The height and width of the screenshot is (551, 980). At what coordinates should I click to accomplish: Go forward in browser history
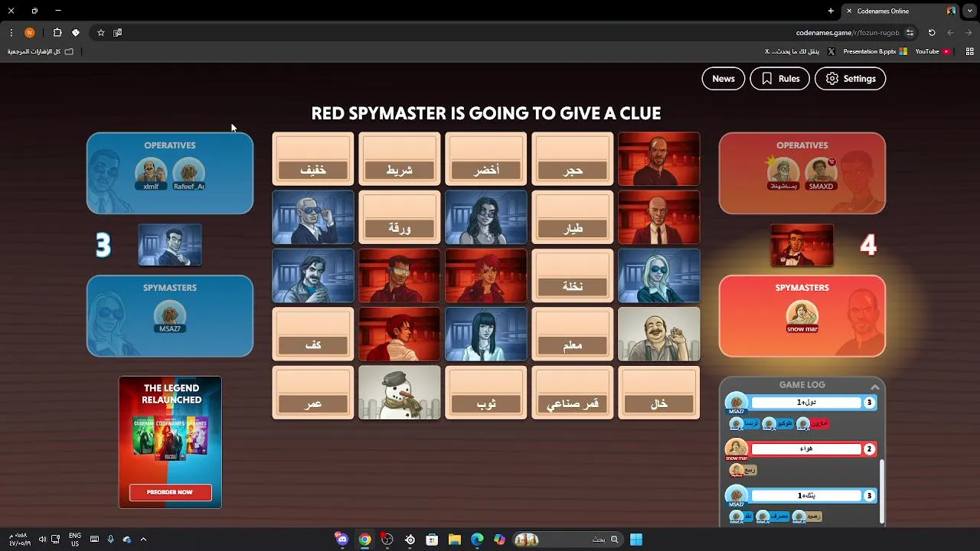(969, 33)
